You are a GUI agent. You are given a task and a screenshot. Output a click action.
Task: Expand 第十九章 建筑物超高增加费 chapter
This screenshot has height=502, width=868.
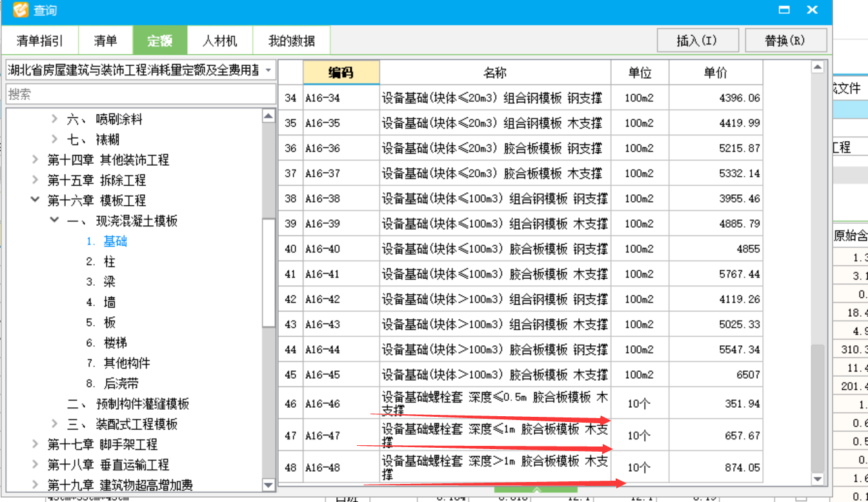35,485
